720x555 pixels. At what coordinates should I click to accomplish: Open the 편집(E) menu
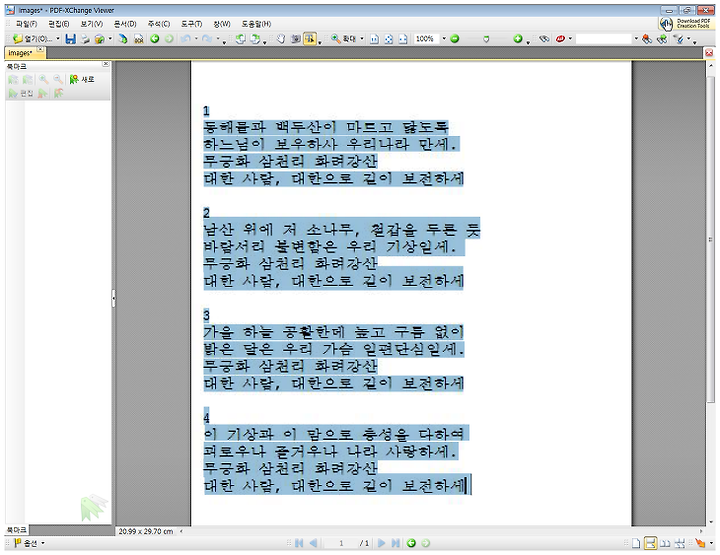(59, 24)
